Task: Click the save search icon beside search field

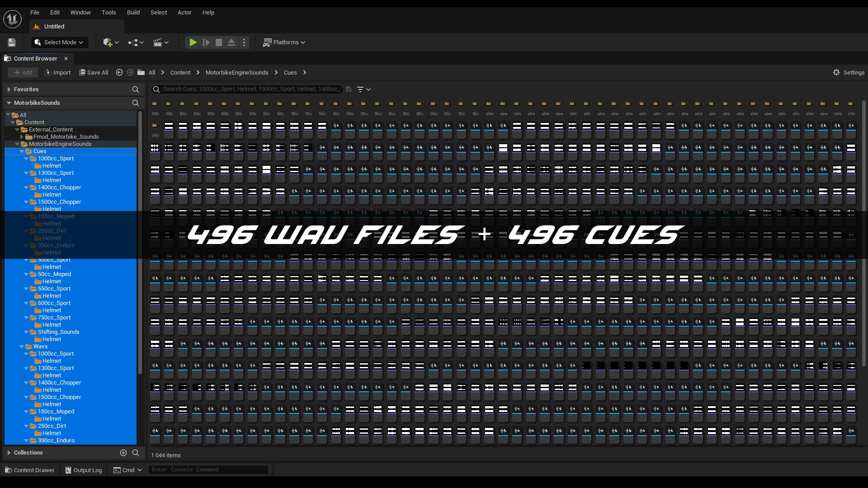Action: point(349,89)
